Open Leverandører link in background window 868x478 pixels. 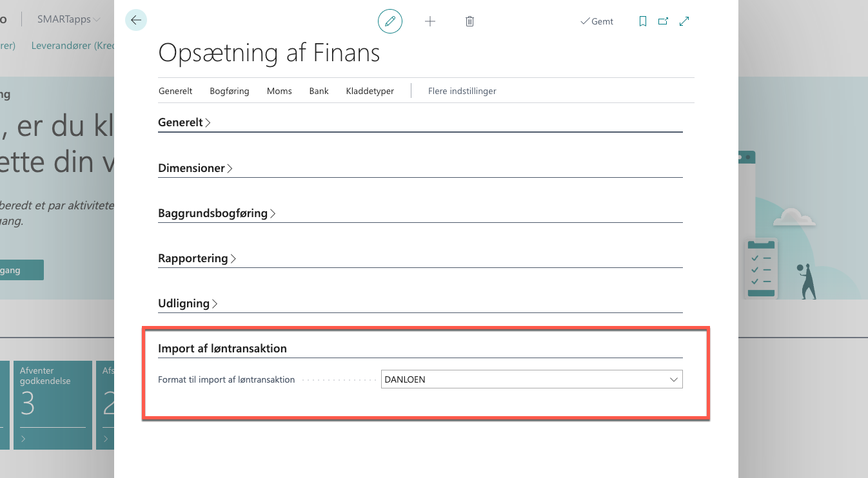point(73,46)
